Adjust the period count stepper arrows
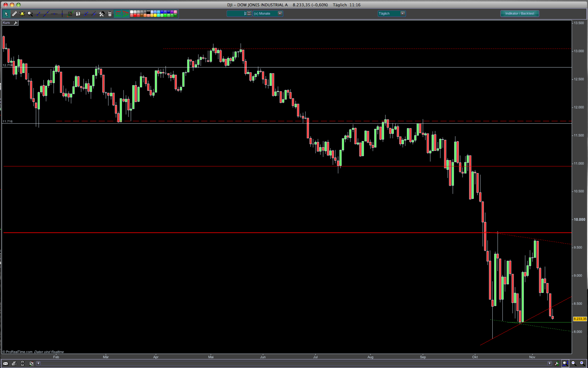Viewport: 588px width, 368px height. [x=249, y=13]
